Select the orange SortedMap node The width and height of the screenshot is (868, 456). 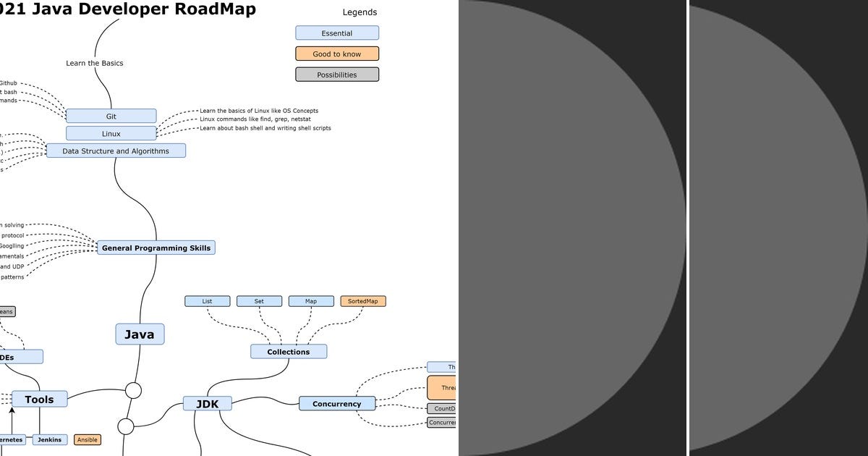(364, 300)
